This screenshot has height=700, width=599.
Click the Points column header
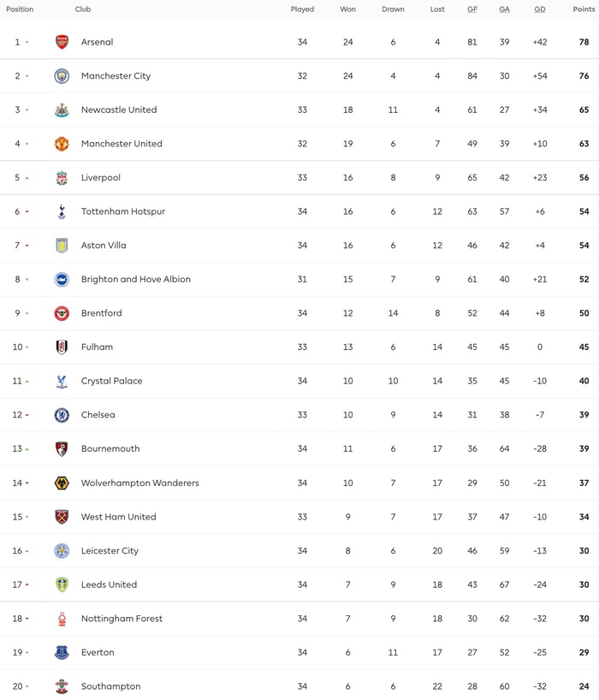coord(584,9)
